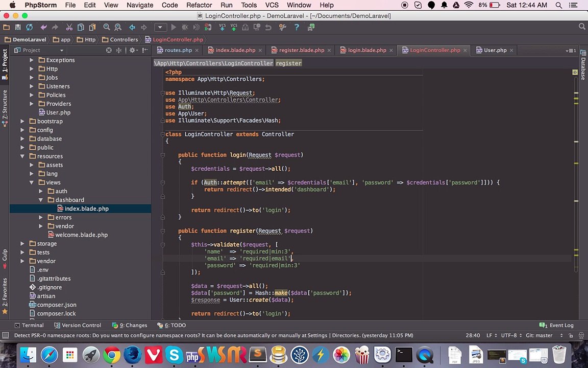
Task: Click the Synchronize icon in the toolbar
Action: point(29,27)
